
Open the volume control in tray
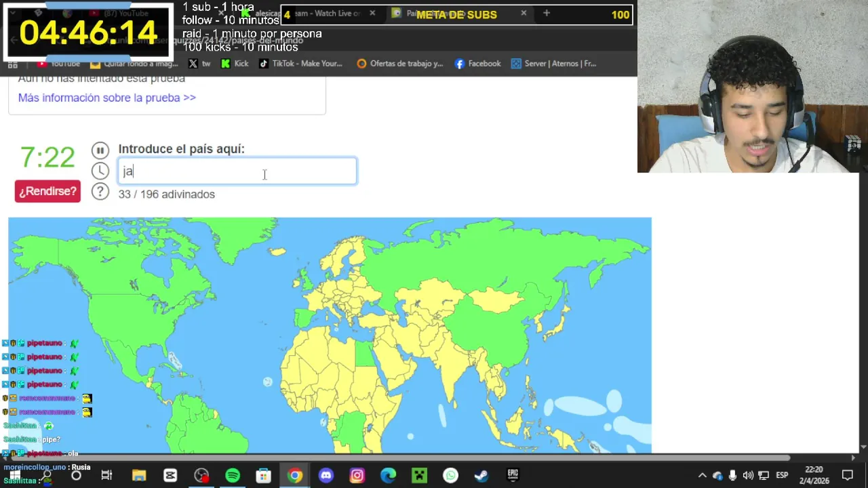(748, 476)
